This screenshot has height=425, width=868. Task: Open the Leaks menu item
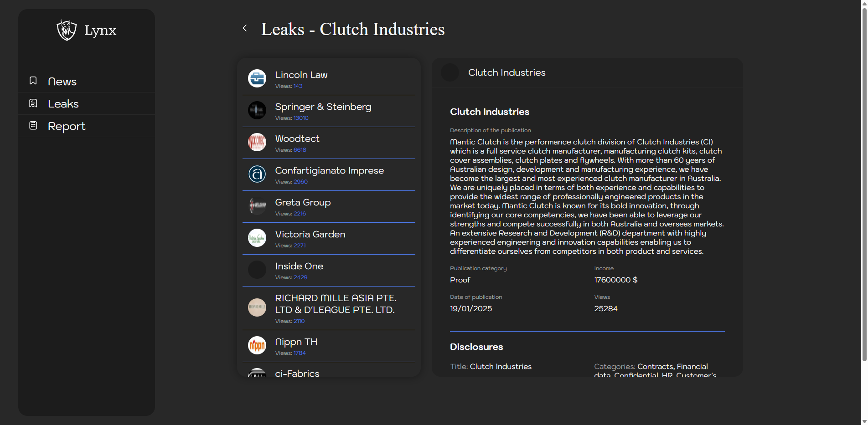pos(63,104)
